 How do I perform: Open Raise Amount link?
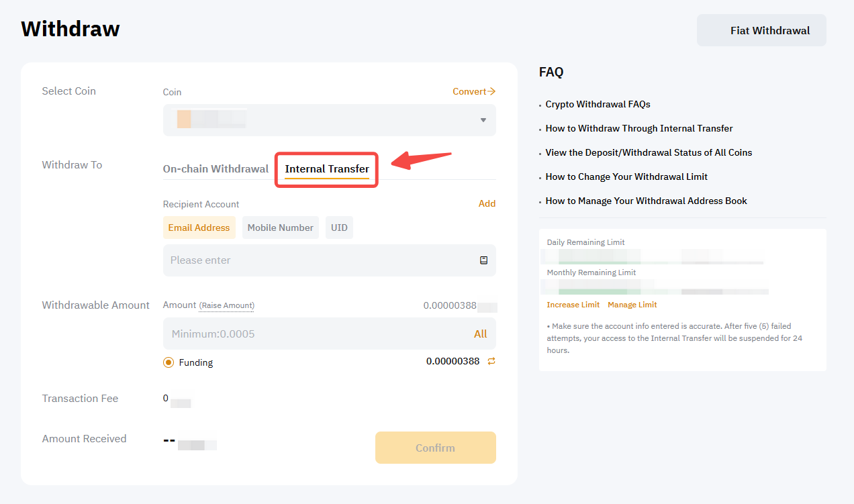tap(226, 305)
